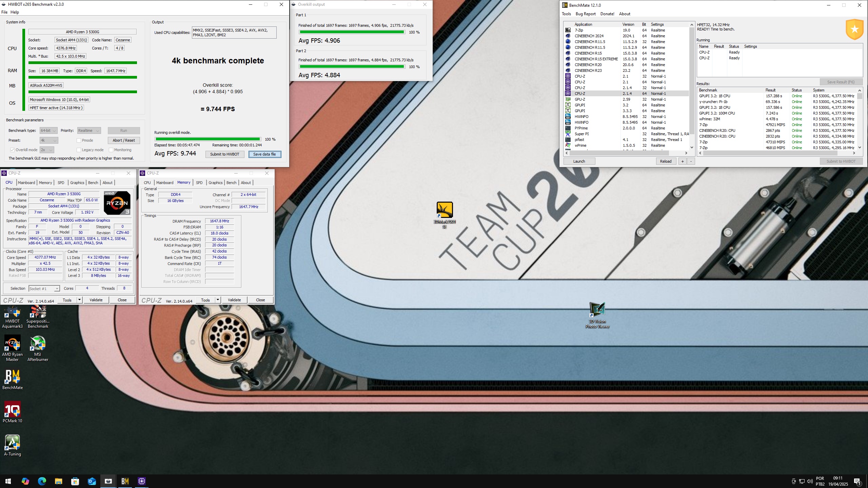
Task: Open File Explorer from the taskbar
Action: 58,481
